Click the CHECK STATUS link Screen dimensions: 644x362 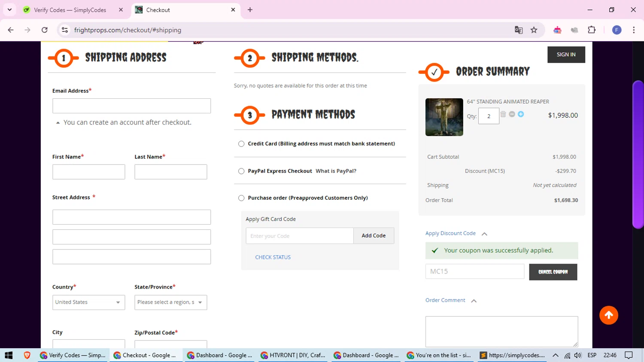coord(273,257)
